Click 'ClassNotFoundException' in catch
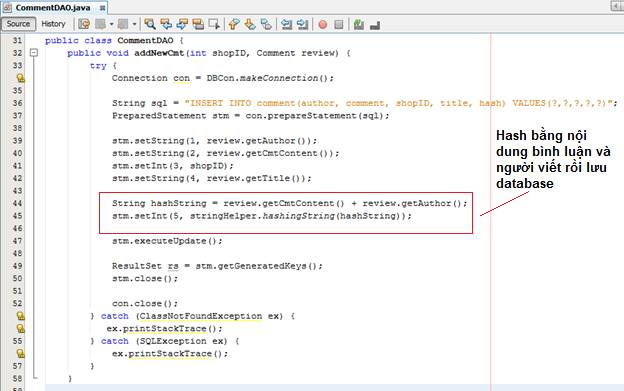Viewport: 624px width, 391px height. click(201, 316)
